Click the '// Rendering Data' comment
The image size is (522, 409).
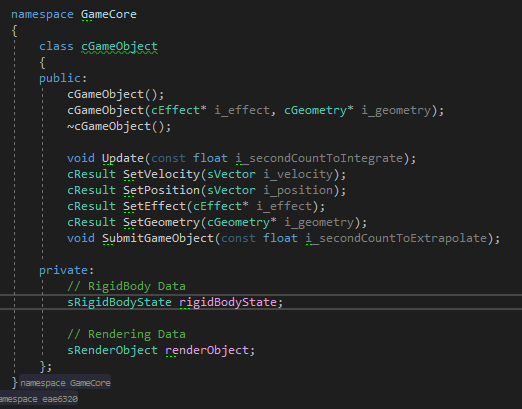[x=126, y=334]
